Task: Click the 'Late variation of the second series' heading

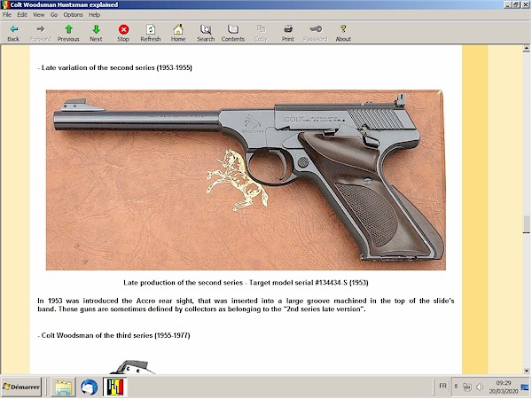Action: point(114,67)
